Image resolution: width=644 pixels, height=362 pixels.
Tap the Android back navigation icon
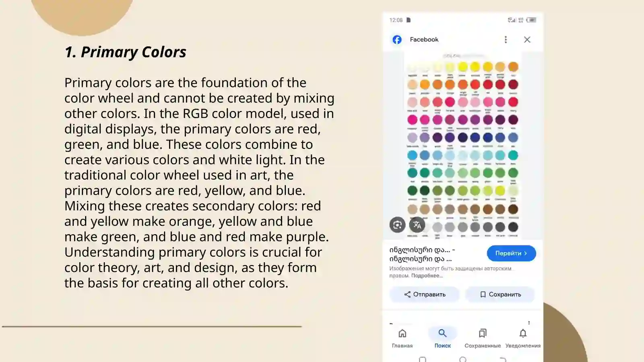click(503, 360)
